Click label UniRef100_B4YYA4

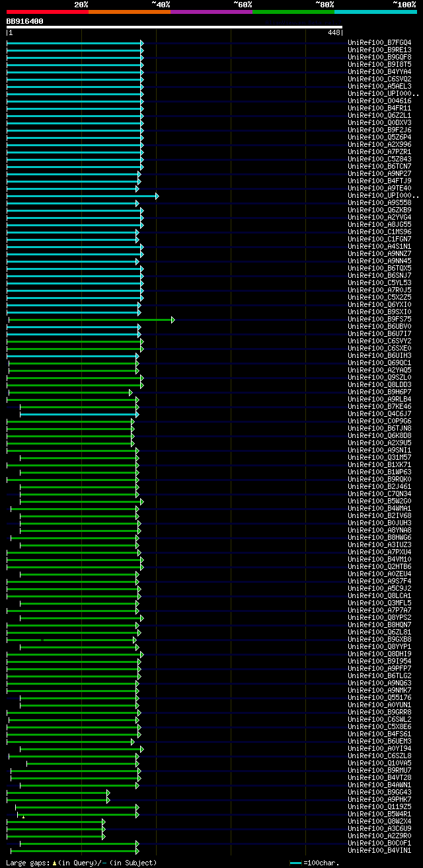click(x=379, y=72)
